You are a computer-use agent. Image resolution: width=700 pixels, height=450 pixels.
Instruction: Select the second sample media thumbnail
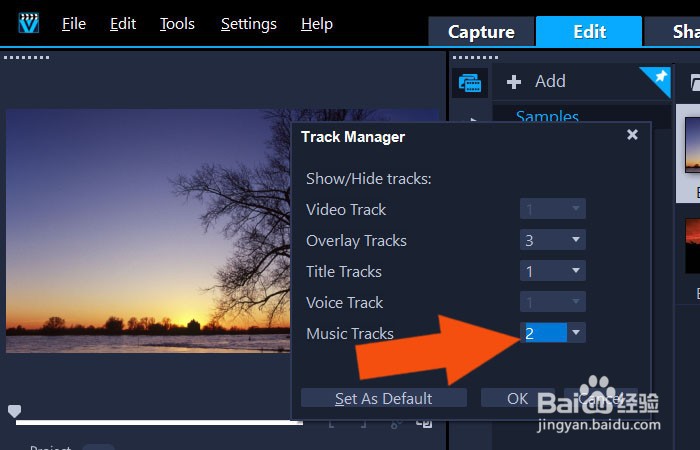(692, 246)
